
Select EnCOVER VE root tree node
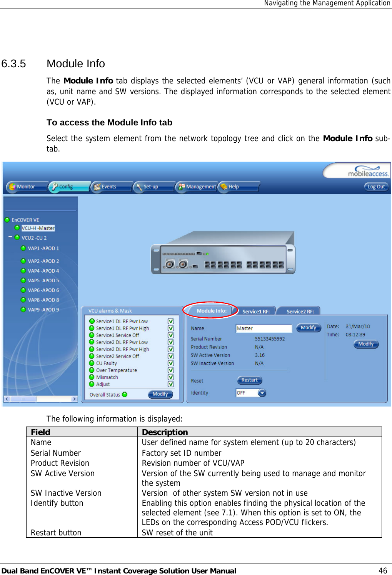pos(25,220)
